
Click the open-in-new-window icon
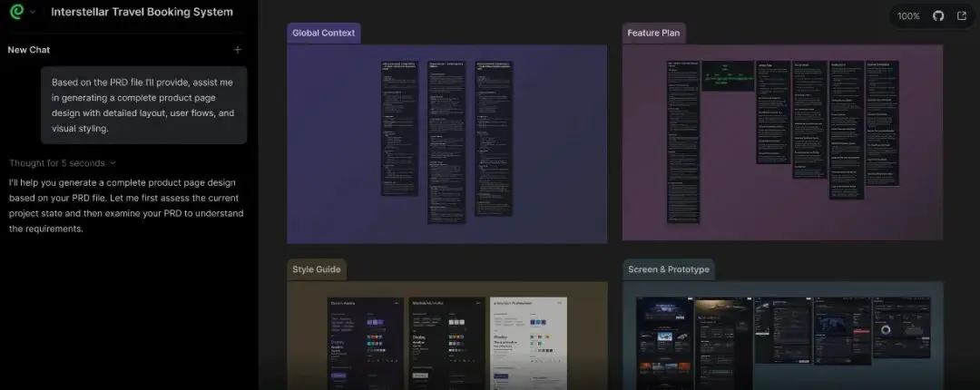961,16
